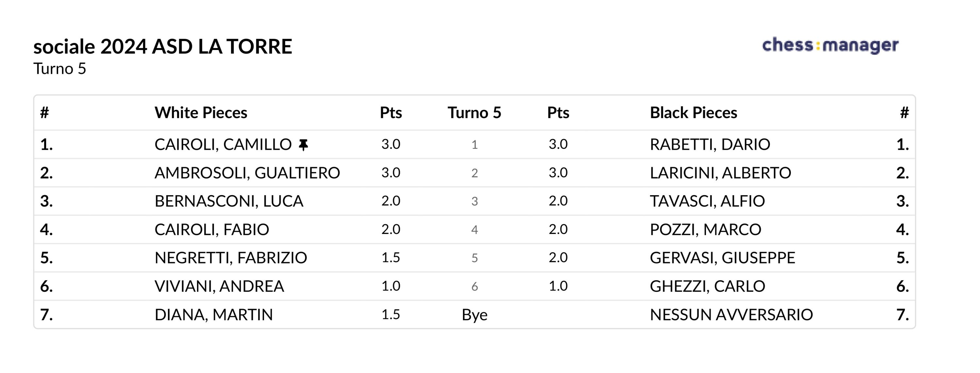Click the sociale 2024 ASD LA TORRE title
This screenshot has height=373, width=980.
(x=163, y=46)
